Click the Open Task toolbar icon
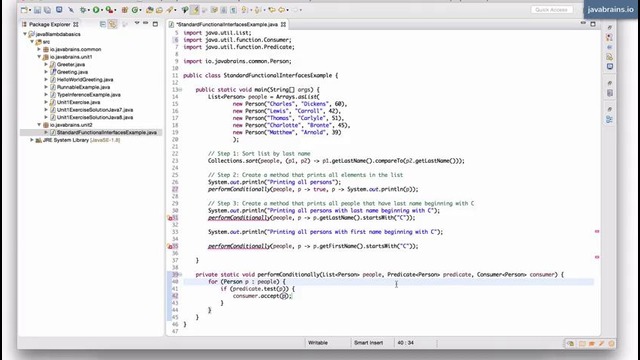The image size is (640, 360). [159, 10]
